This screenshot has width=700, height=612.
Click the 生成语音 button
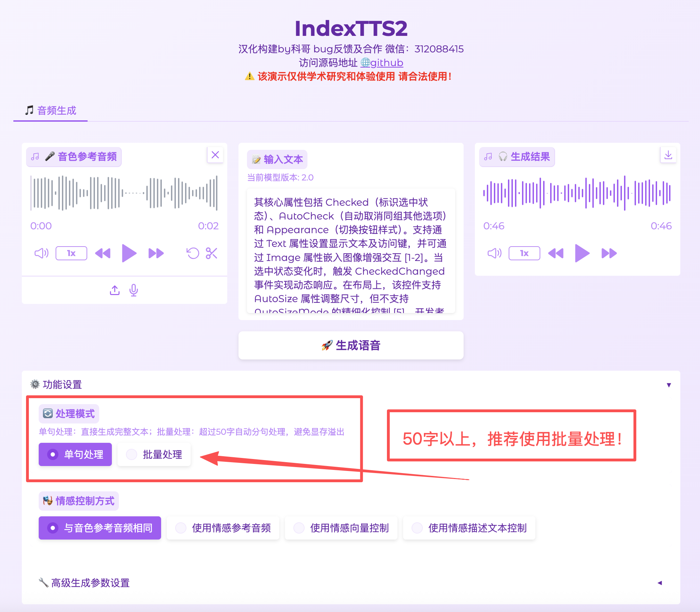[351, 345]
